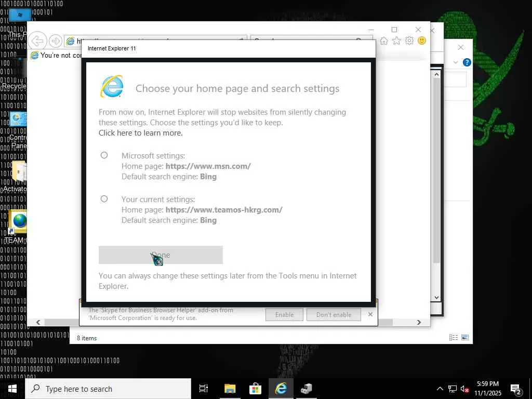532x399 pixels.
Task: Click scroll down arrow in background window
Action: (436, 298)
